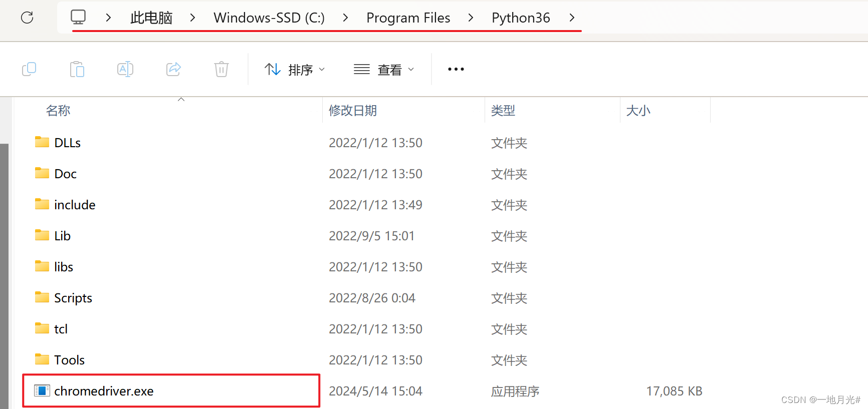The height and width of the screenshot is (409, 868).
Task: Navigate to Windows-SSD (C:) drive
Action: click(269, 18)
